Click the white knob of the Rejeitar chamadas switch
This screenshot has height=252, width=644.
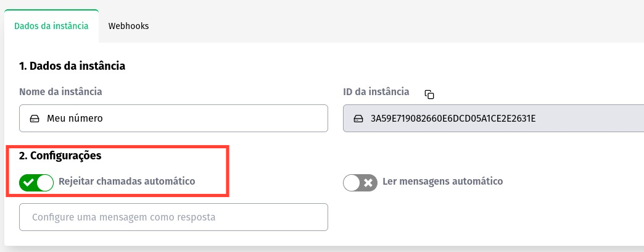(x=45, y=182)
